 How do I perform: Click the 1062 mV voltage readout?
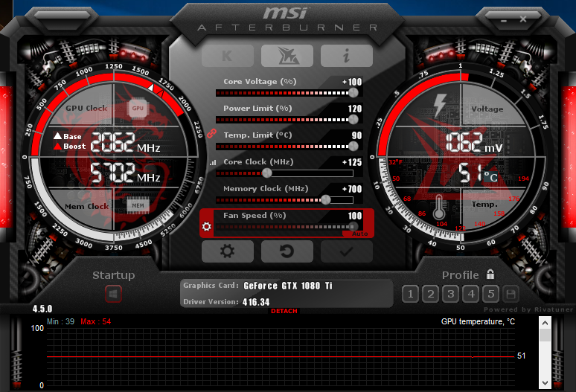[474, 142]
